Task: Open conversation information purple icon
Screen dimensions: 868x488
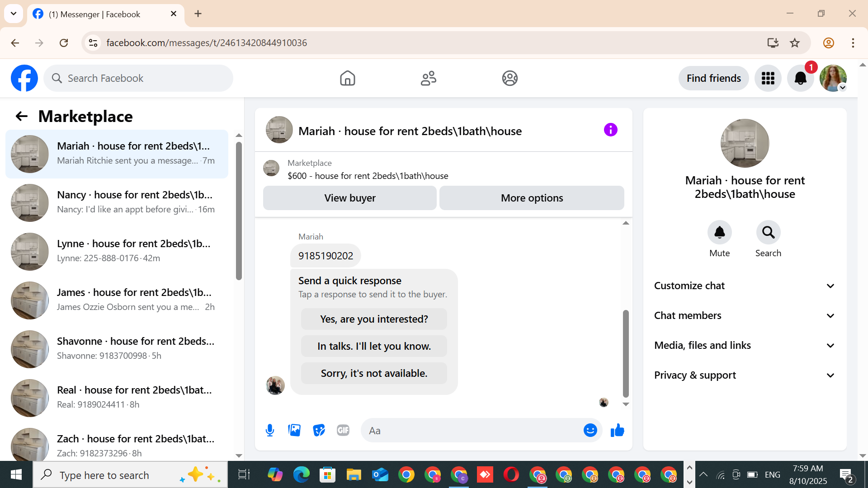Action: tap(610, 130)
